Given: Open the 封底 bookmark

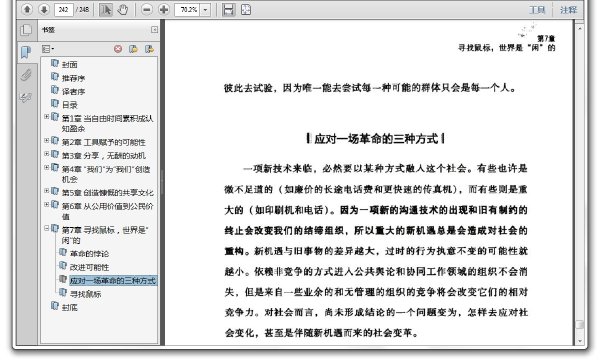Looking at the screenshot, I should [x=70, y=307].
